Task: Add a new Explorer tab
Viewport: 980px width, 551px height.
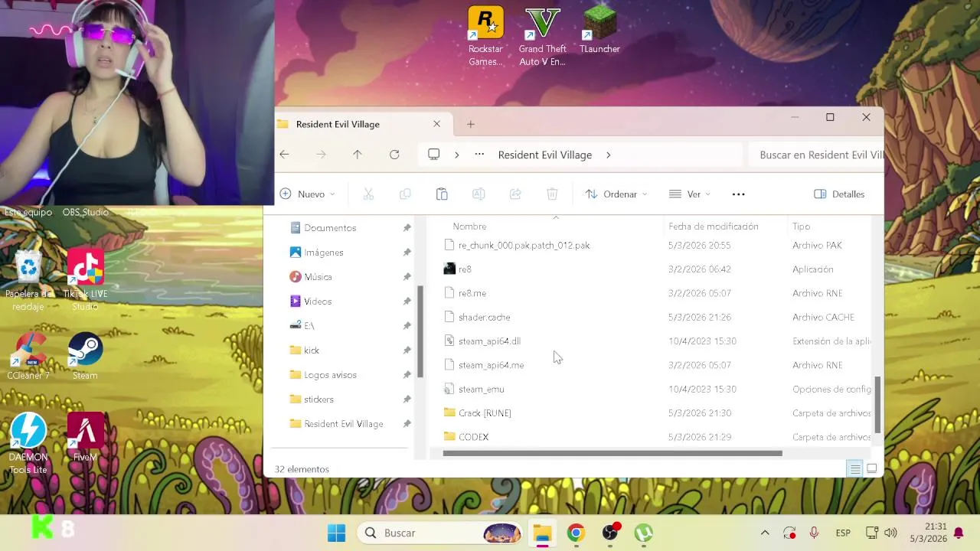Action: [471, 124]
